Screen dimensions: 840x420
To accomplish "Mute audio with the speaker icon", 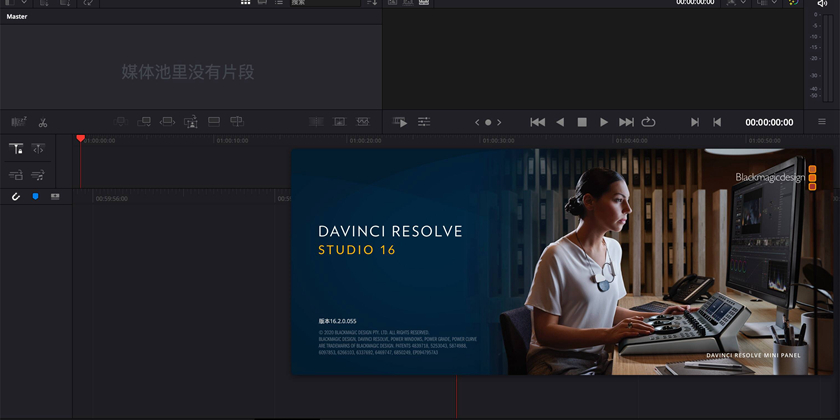I will (822, 4).
